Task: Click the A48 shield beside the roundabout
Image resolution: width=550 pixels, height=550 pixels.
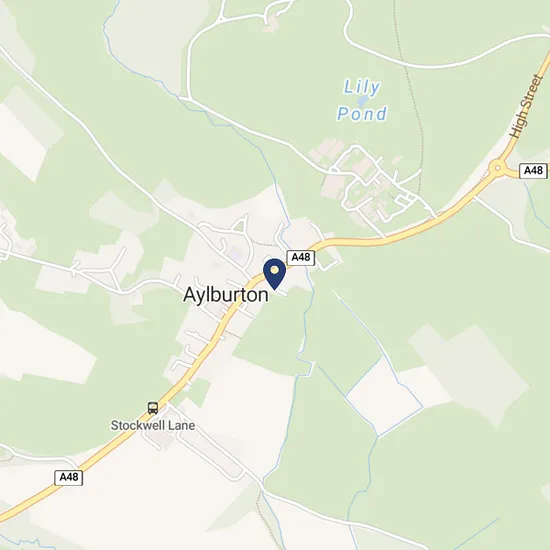Action: click(x=533, y=171)
